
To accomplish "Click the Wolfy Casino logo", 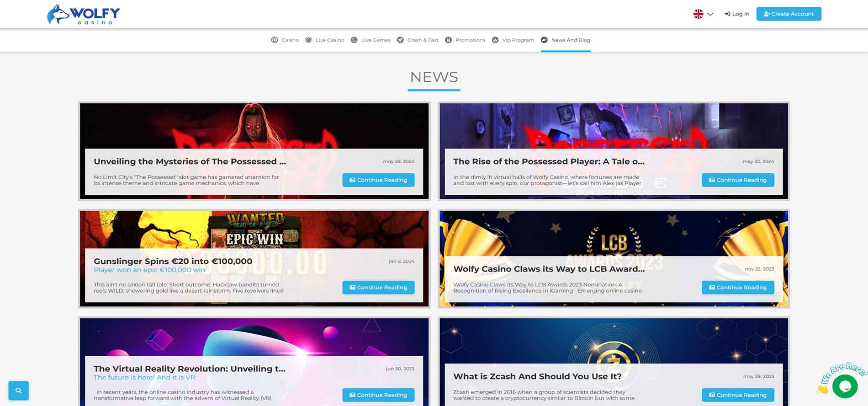I will pos(84,15).
